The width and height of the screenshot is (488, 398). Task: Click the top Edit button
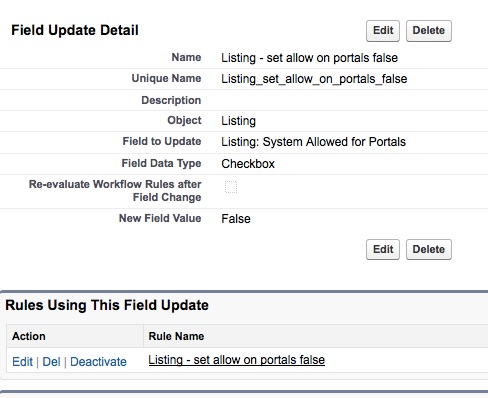[383, 31]
